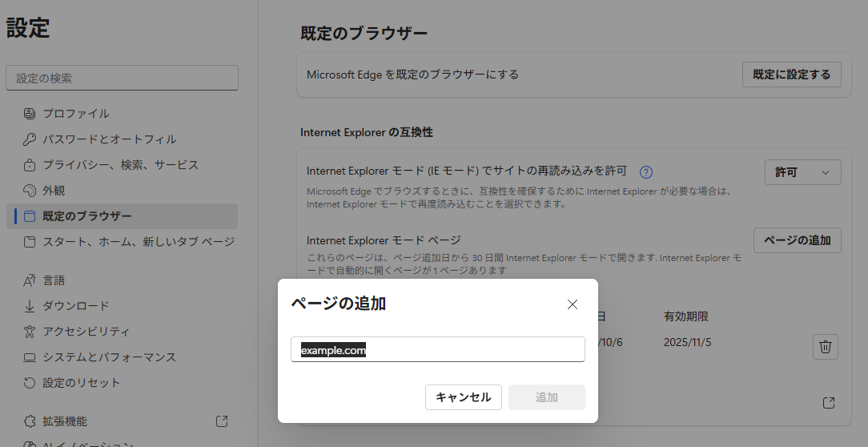Click the 既定に設定する button

pyautogui.click(x=791, y=74)
